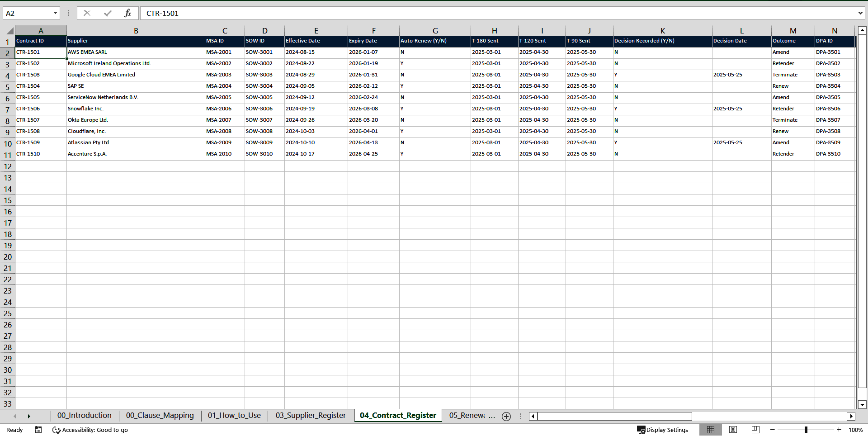Select the SAP SE supplier cell
Viewport: 868px width, 436px height.
pyautogui.click(x=136, y=86)
